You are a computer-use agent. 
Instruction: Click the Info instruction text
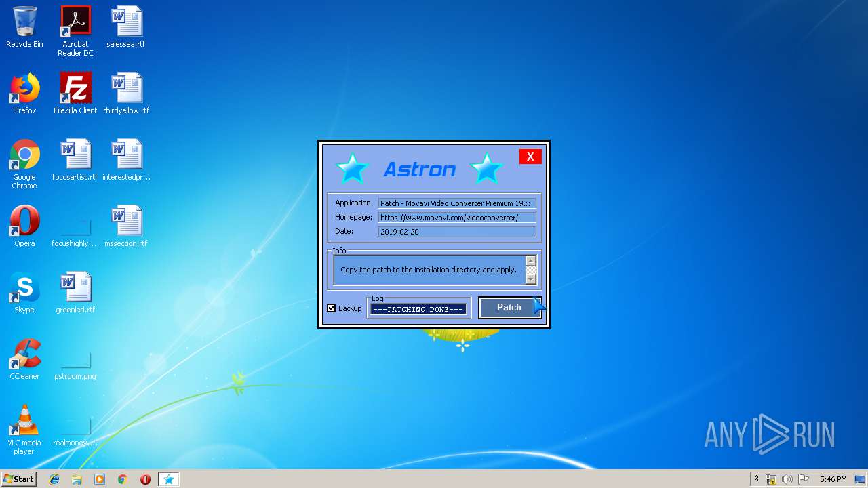point(429,270)
